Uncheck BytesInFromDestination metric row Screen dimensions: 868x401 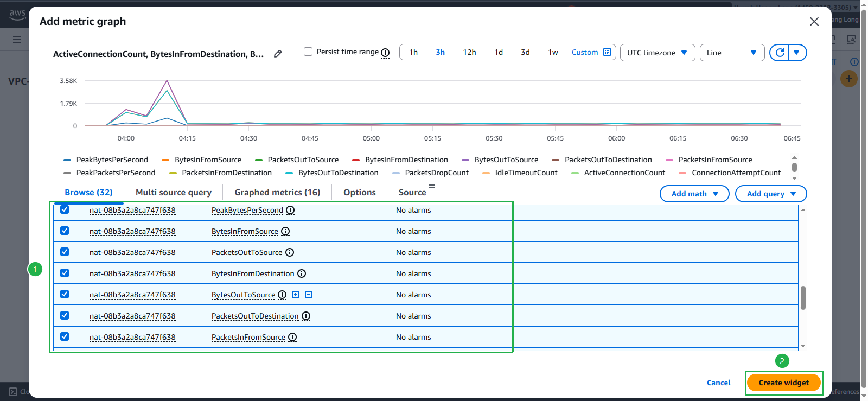point(65,273)
